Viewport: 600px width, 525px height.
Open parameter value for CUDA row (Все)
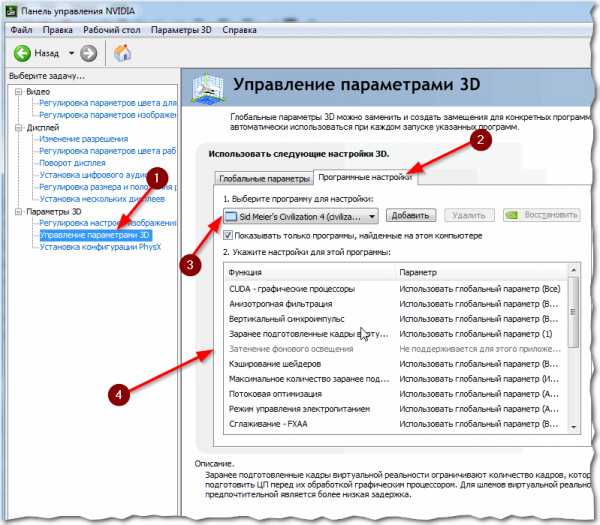479,289
